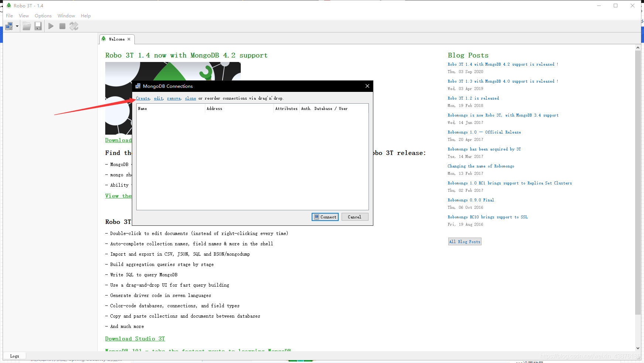
Task: Click the Address column header
Action: click(239, 109)
